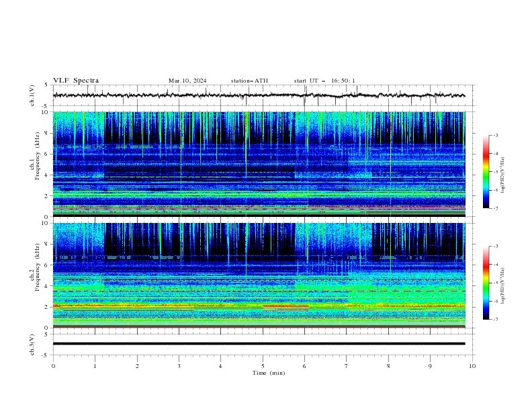532x411 pixels.
Task: Click the 'station=ATH' label
Action: (x=249, y=81)
